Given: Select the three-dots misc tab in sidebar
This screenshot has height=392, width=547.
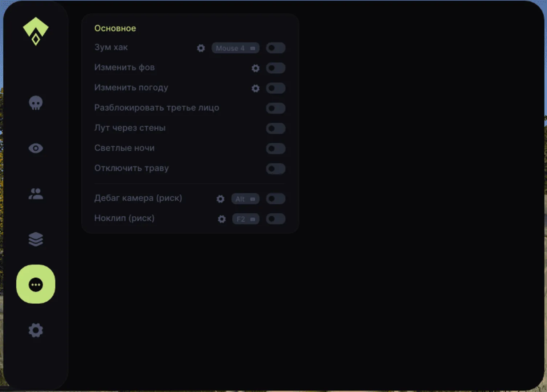Looking at the screenshot, I should 36,284.
